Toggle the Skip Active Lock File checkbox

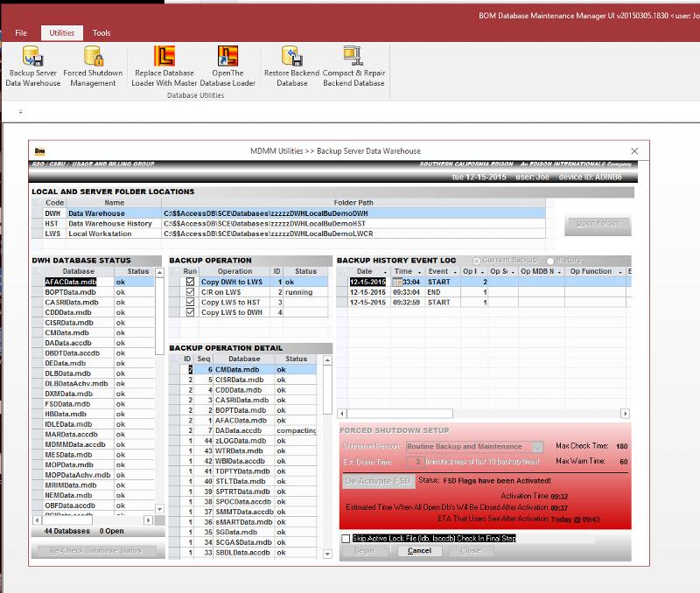point(346,539)
